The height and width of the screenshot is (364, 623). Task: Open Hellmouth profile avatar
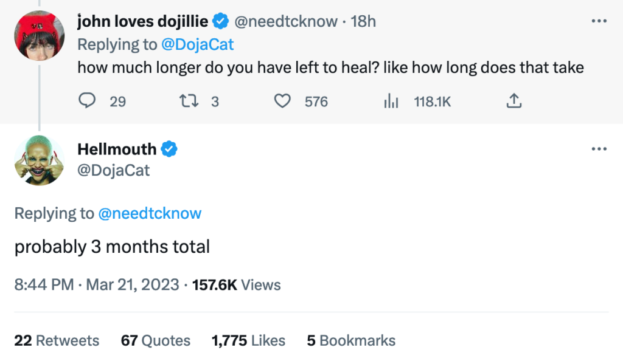click(x=40, y=160)
